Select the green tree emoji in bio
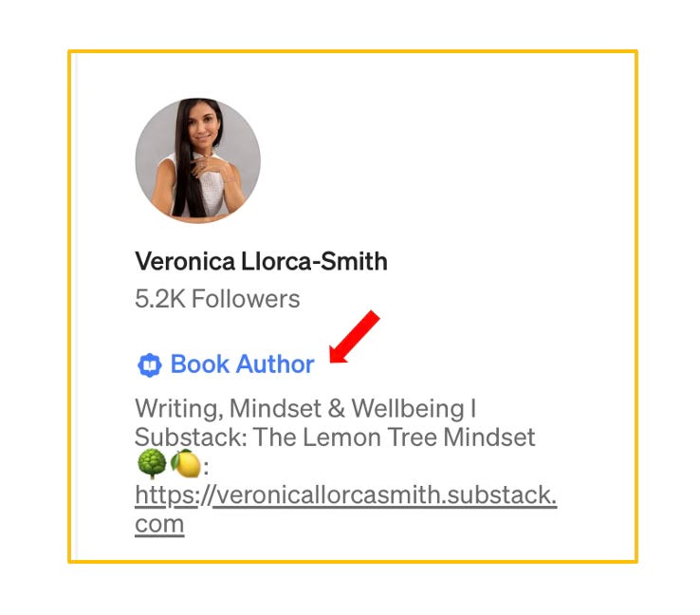700x615 pixels. click(x=152, y=464)
